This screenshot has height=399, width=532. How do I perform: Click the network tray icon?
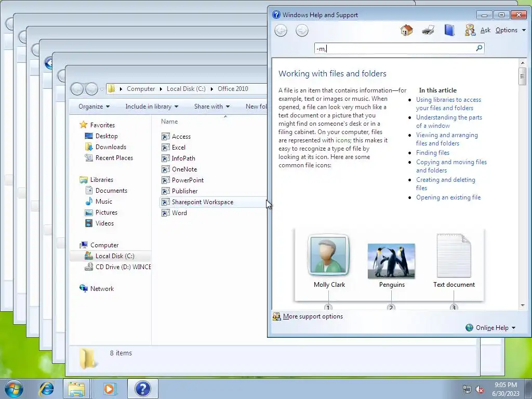point(467,390)
